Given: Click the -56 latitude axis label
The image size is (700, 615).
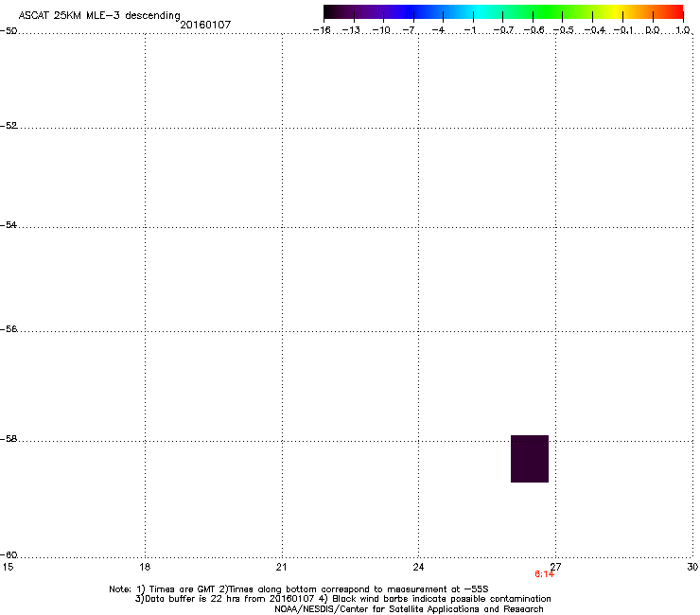Looking at the screenshot, I should click(9, 329).
